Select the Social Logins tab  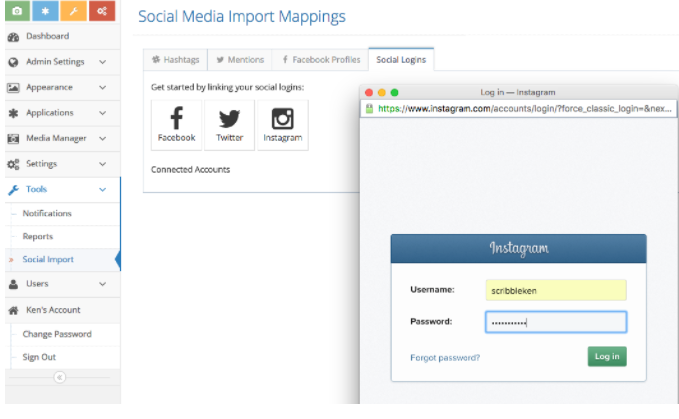[x=401, y=60]
